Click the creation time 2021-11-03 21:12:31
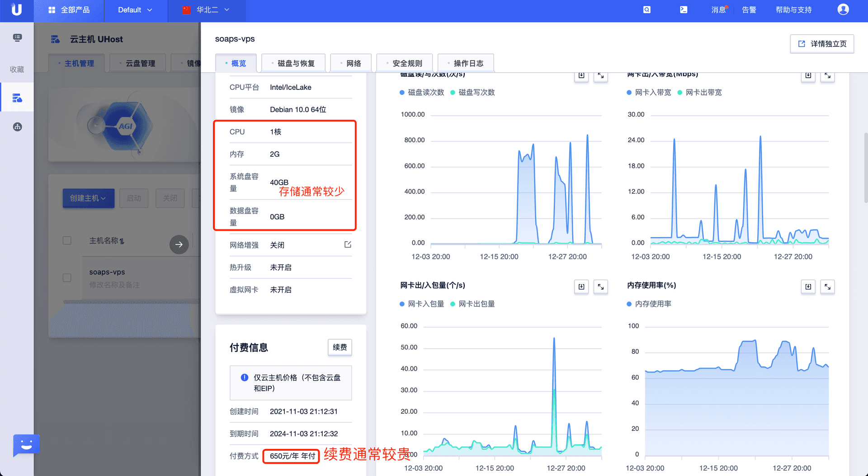The height and width of the screenshot is (476, 868). tap(304, 411)
